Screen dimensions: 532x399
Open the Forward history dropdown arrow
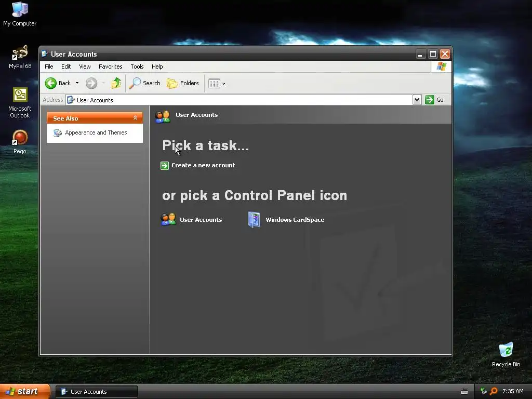103,83
